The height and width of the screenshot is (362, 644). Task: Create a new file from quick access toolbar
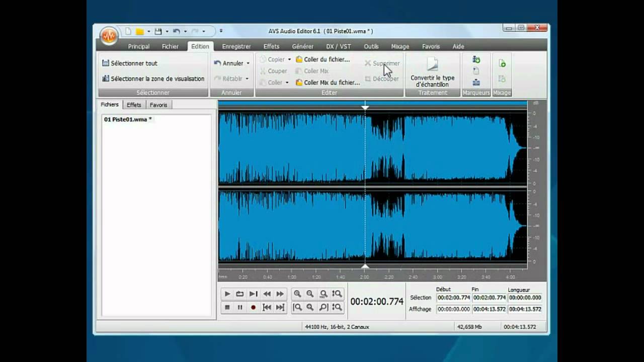click(128, 31)
